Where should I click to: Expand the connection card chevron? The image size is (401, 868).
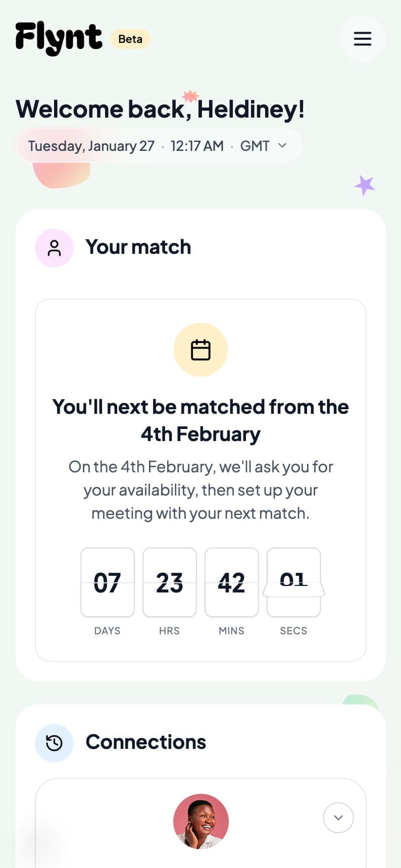point(338,818)
